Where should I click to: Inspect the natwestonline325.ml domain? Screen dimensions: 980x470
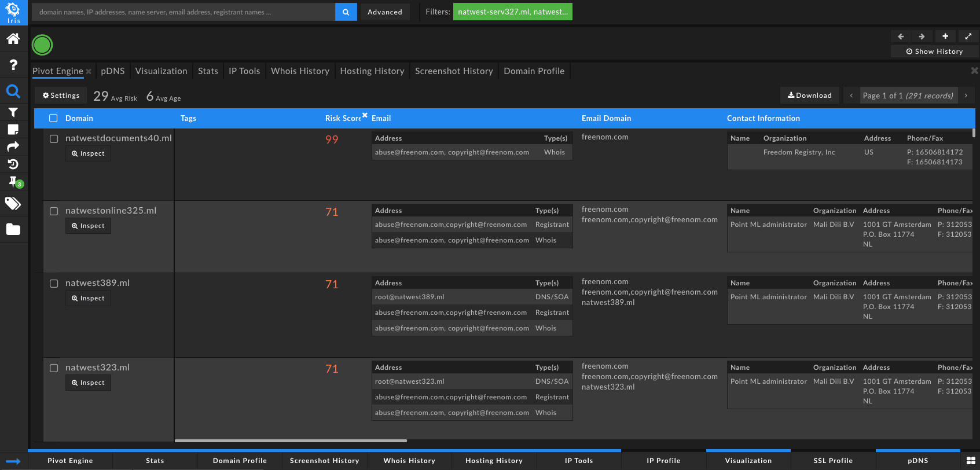(88, 226)
